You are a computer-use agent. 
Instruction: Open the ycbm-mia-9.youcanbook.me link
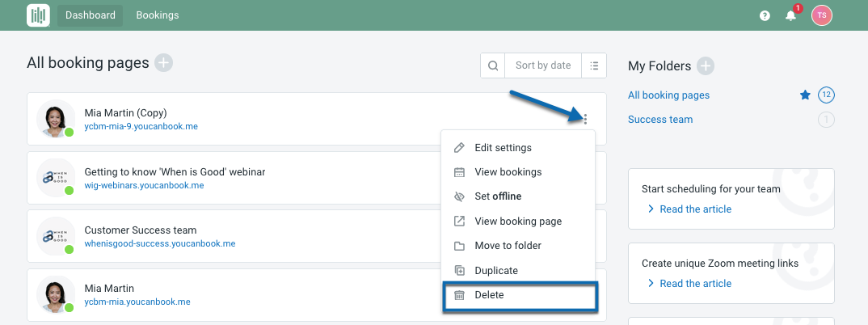click(x=141, y=127)
